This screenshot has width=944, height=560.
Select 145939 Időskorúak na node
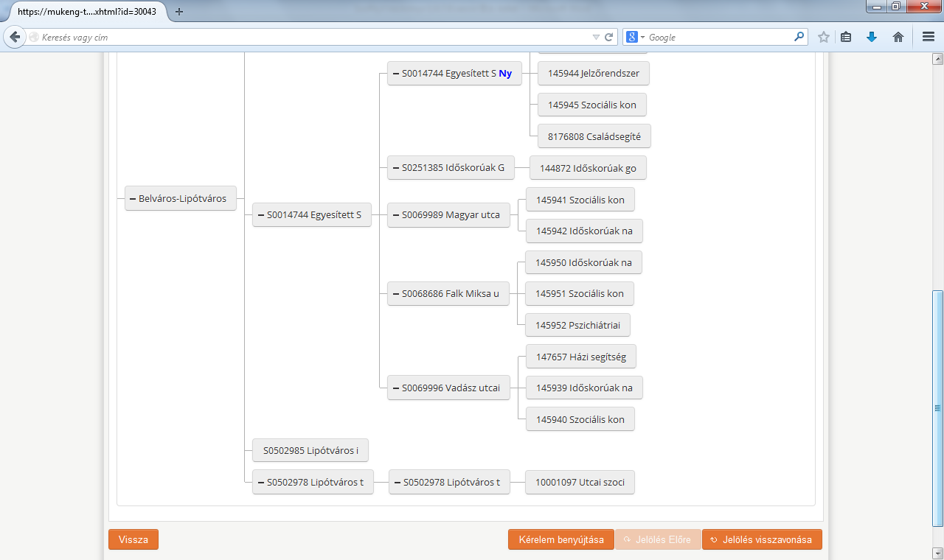click(x=584, y=388)
